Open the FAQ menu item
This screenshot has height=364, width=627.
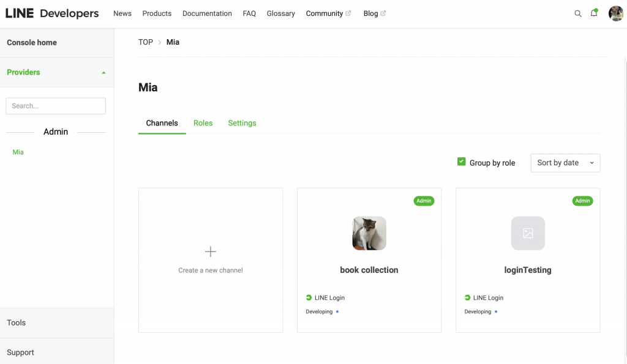tap(249, 13)
